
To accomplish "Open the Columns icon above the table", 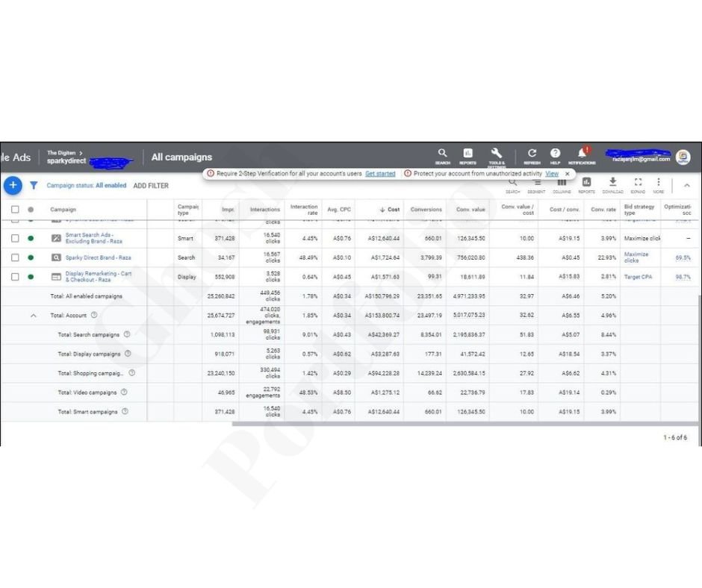I will point(562,182).
